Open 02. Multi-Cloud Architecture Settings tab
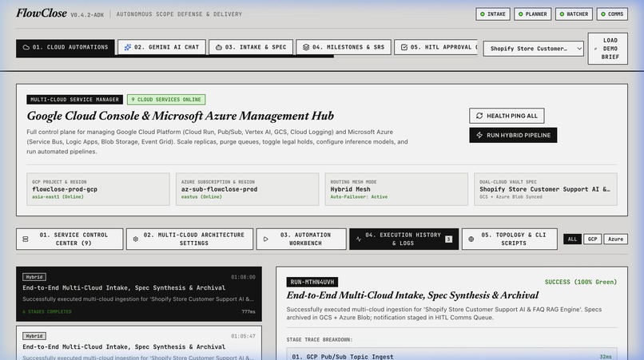The width and height of the screenshot is (644, 360). pos(189,239)
